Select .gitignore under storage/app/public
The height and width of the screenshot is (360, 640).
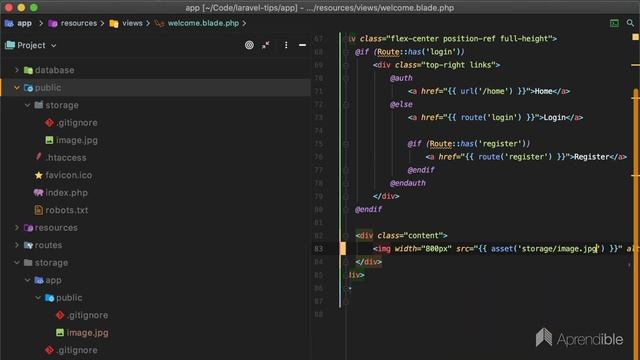[x=87, y=316]
